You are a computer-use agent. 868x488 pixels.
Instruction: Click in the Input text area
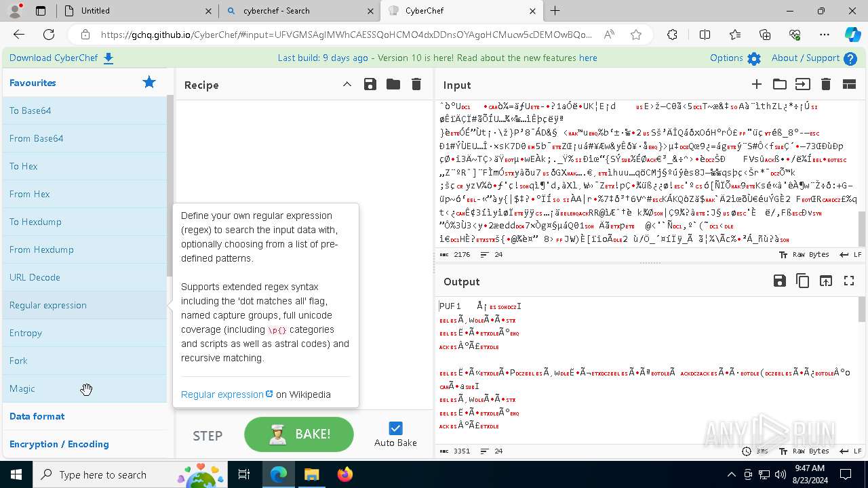pyautogui.click(x=648, y=174)
